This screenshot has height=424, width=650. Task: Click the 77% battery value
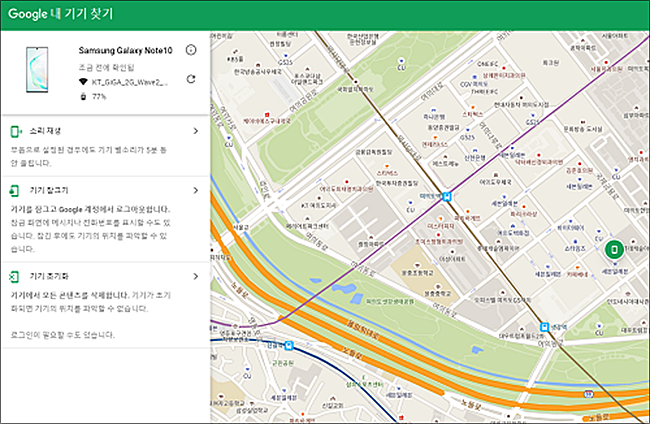99,97
